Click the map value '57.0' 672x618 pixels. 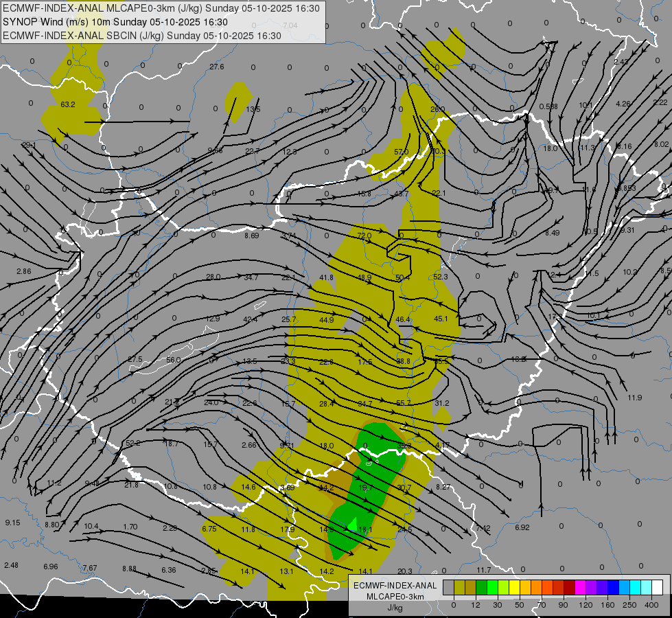pyautogui.click(x=401, y=151)
